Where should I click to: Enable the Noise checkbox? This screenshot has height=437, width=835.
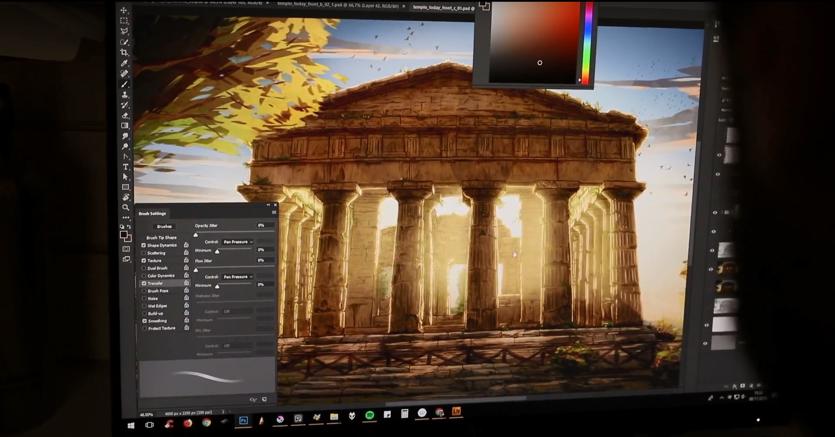pyautogui.click(x=144, y=299)
